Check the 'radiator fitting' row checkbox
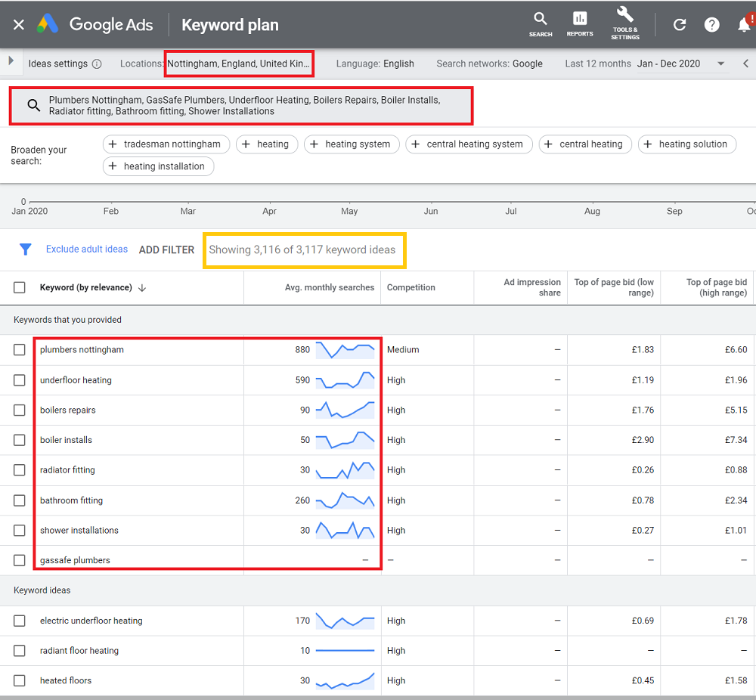756x700 pixels. [x=20, y=470]
